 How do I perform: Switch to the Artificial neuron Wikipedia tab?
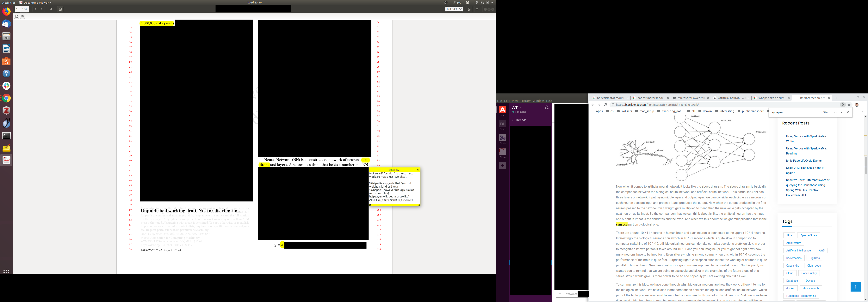[x=730, y=98]
